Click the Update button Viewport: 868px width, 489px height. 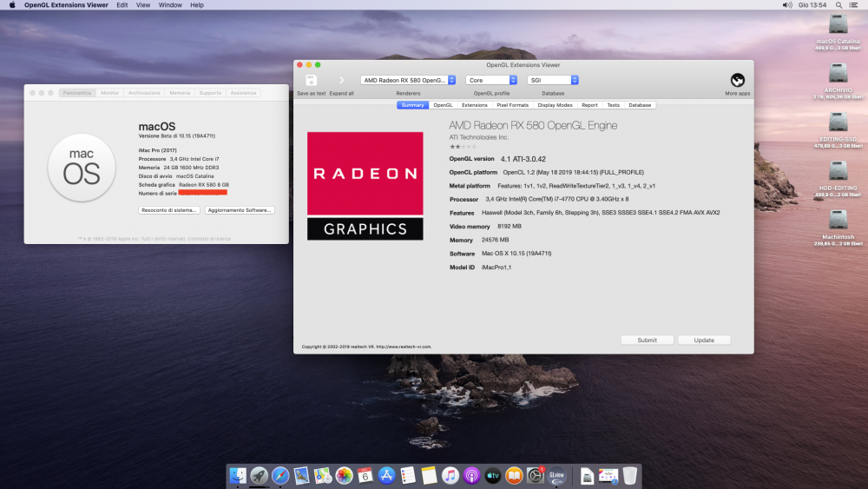coord(704,340)
